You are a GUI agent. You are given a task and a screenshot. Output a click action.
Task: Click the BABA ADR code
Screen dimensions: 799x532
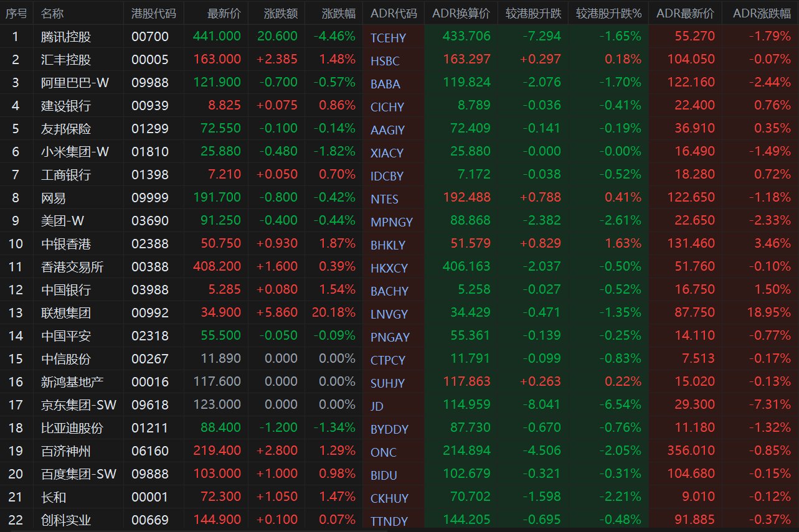pos(385,84)
